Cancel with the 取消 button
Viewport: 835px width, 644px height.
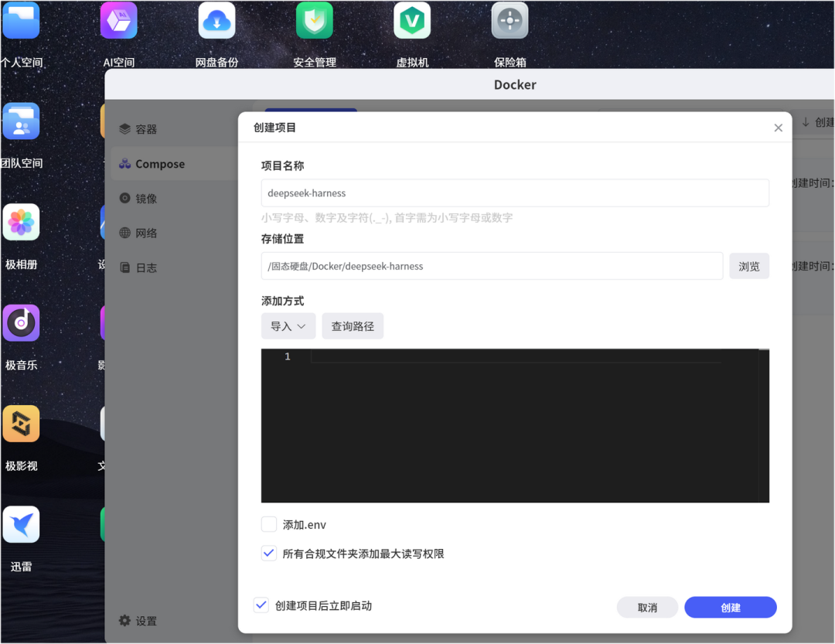pyautogui.click(x=647, y=607)
